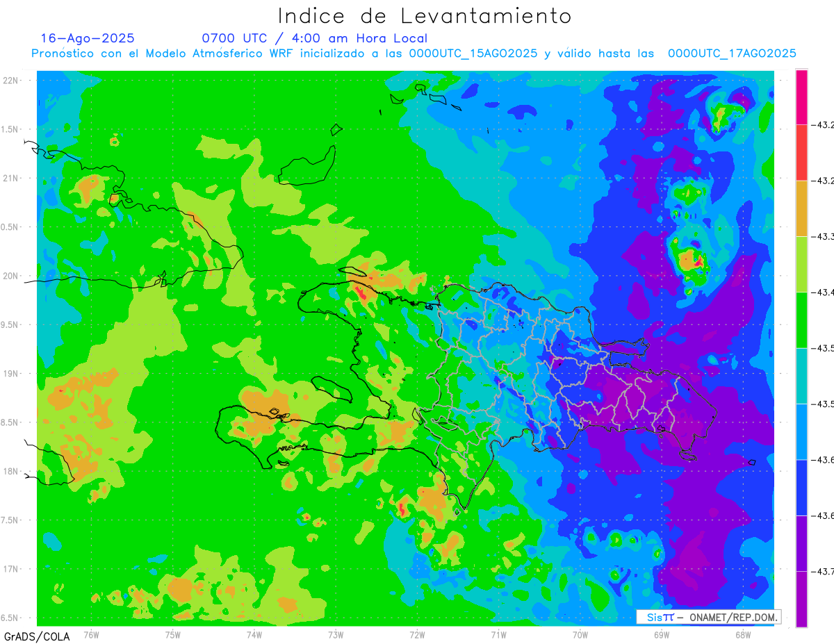834x644 pixels.
Task: Click the '70W' longitude label
Action: click(580, 634)
